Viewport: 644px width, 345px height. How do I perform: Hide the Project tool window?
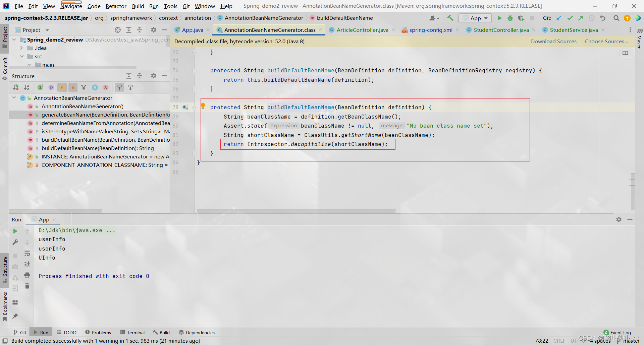pyautogui.click(x=164, y=30)
